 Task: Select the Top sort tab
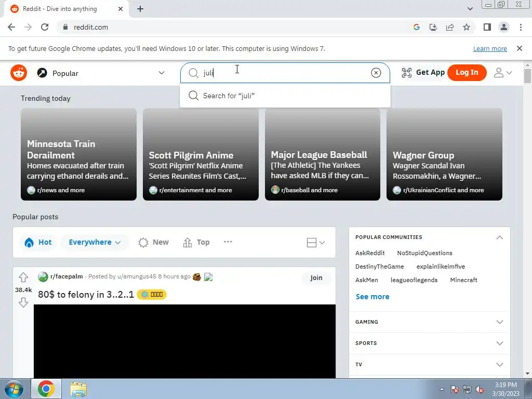[196, 242]
